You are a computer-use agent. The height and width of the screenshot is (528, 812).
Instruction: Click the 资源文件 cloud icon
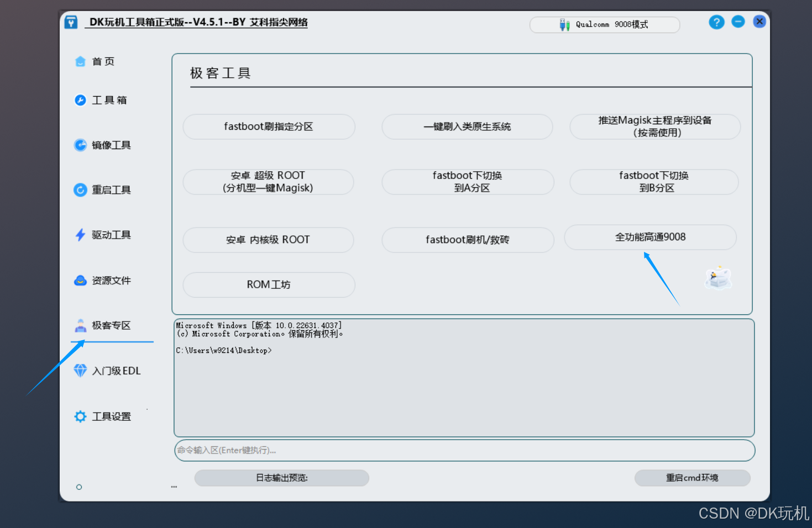[x=80, y=281]
